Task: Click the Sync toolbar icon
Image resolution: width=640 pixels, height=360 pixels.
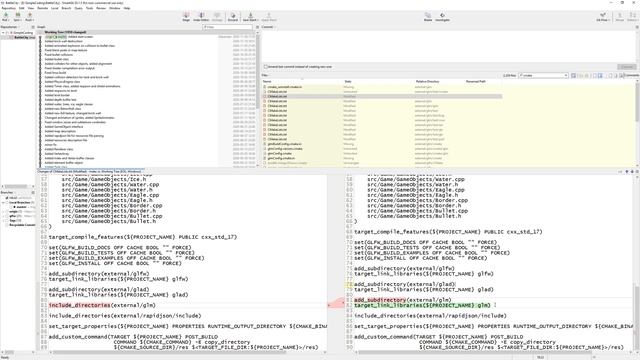Action: pyautogui.click(x=18, y=16)
